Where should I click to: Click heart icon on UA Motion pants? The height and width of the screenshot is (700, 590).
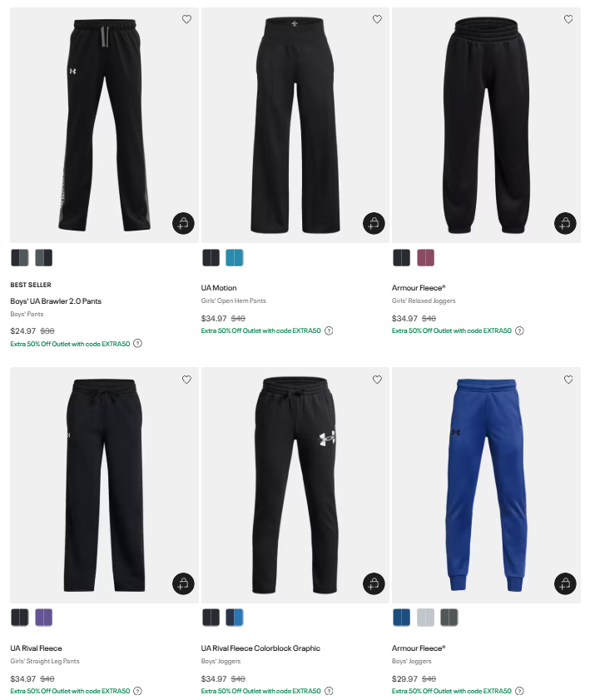tap(377, 19)
